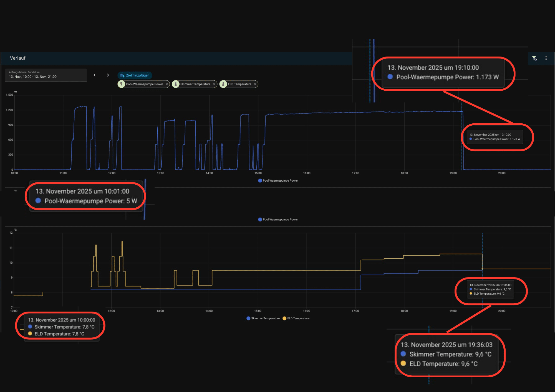
Task: Click Skimmer Temperature chip label
Action: click(195, 84)
